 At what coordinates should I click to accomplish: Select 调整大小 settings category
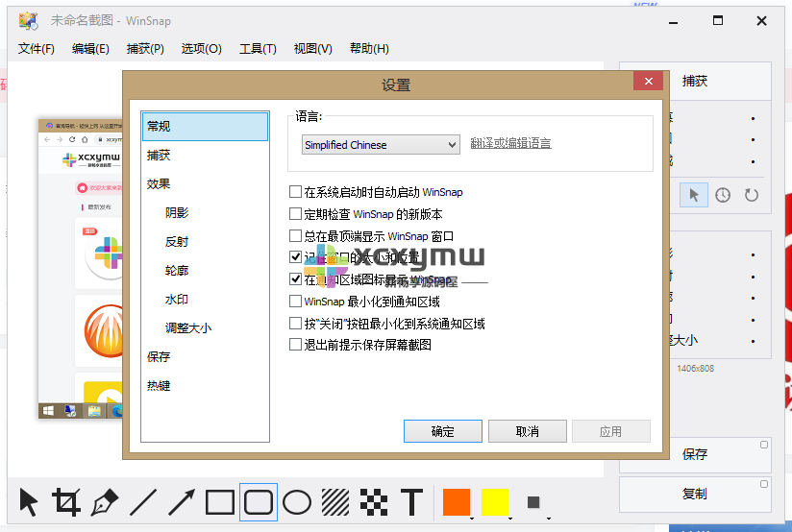click(205, 328)
